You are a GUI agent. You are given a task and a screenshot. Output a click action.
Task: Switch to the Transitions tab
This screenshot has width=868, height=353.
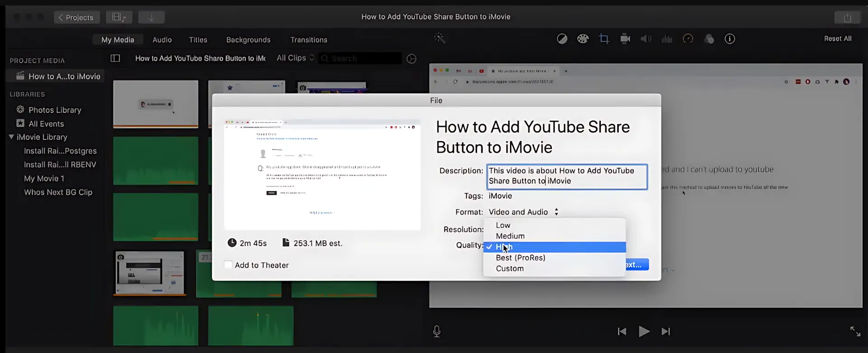click(x=308, y=40)
